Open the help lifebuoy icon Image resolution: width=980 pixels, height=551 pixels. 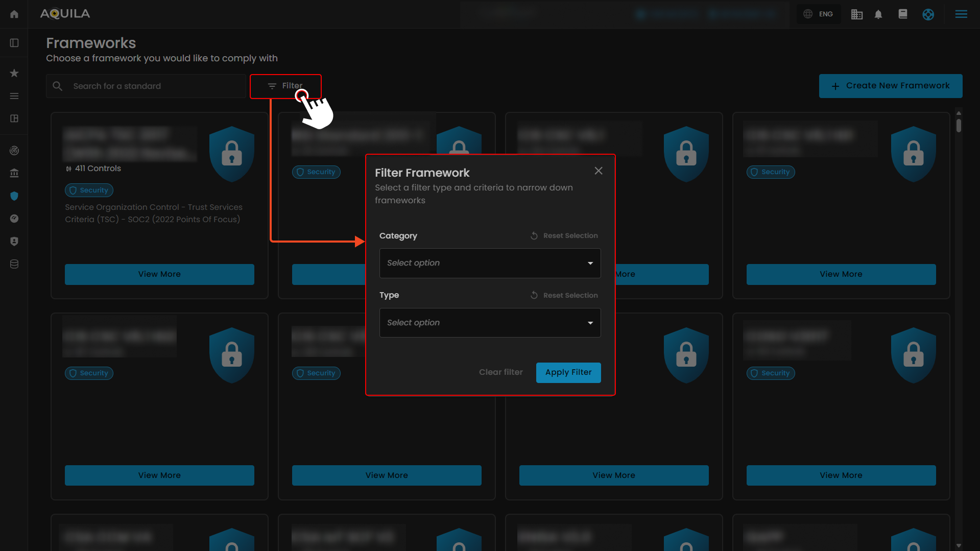(x=928, y=14)
